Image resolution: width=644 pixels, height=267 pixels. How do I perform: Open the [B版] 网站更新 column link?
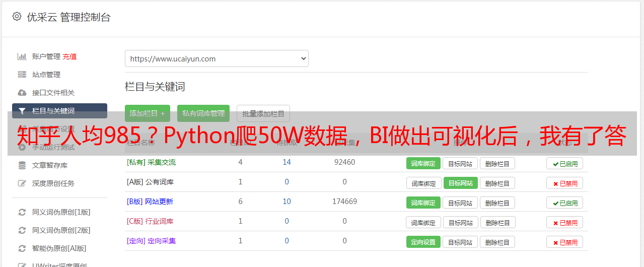150,202
